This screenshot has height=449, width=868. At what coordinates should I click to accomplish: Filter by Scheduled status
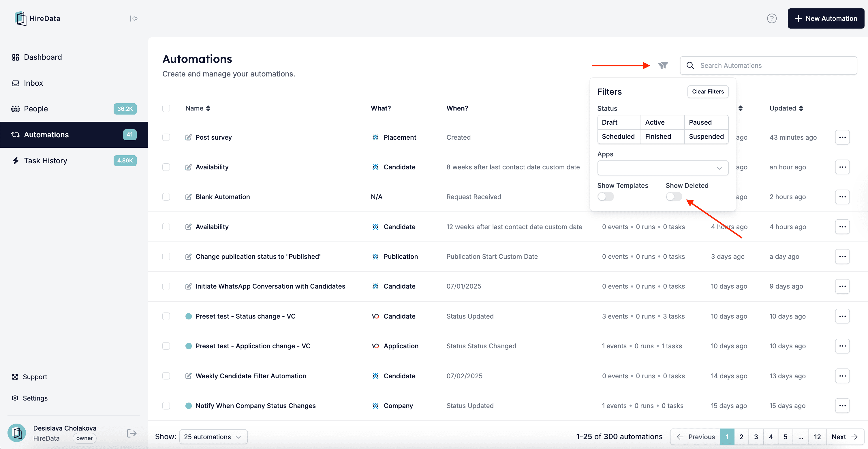coord(619,136)
